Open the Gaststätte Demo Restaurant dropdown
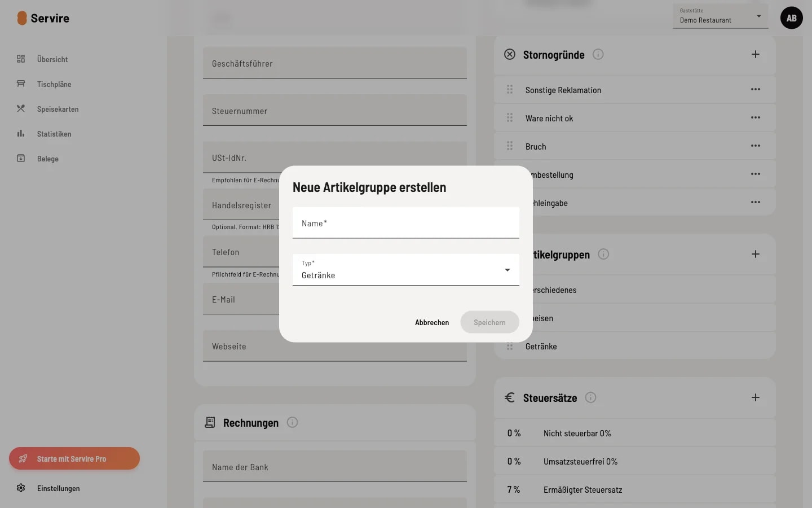The width and height of the screenshot is (812, 508). [x=720, y=16]
